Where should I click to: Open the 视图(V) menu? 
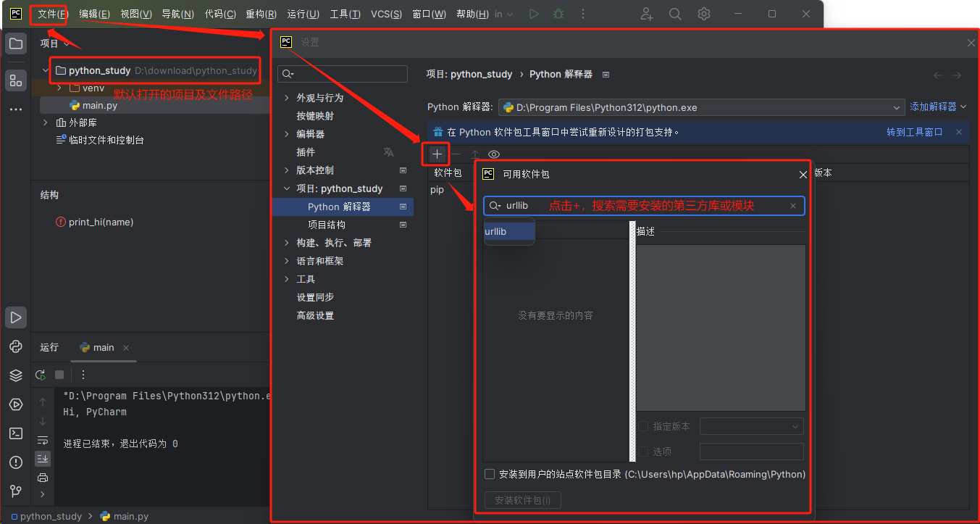pos(136,14)
